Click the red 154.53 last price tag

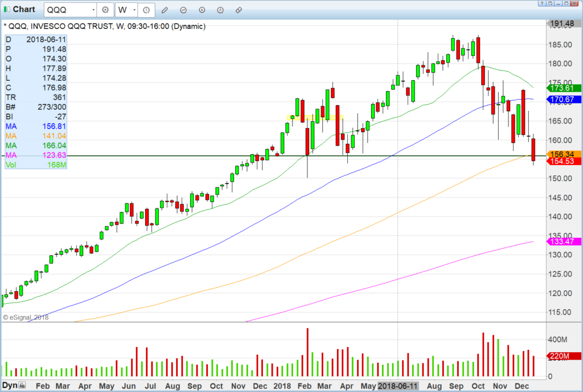(564, 161)
